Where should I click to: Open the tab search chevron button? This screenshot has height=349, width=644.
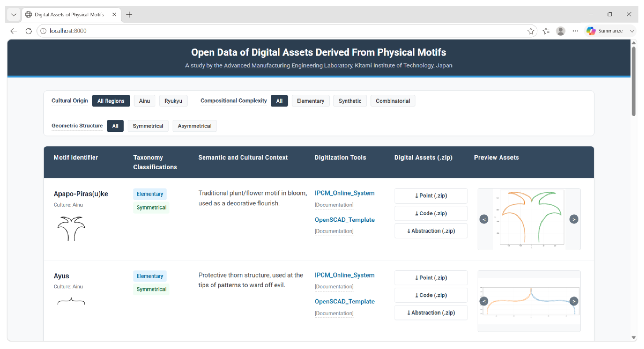[x=14, y=15]
